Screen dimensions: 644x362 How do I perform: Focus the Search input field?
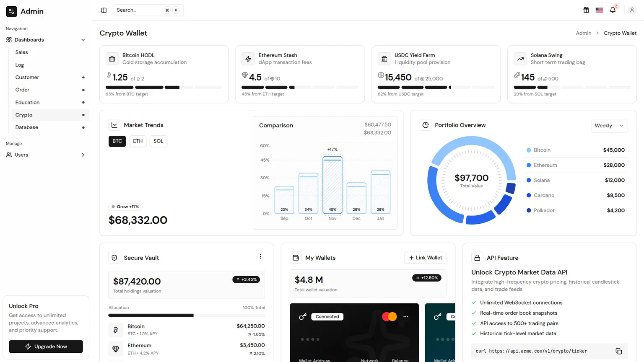[148, 10]
